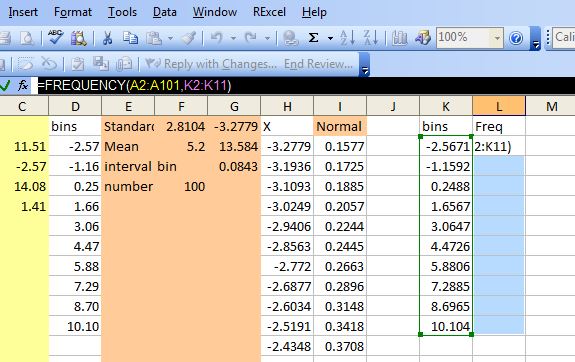
Task: Click the fx Insert Function icon
Action: point(23,86)
